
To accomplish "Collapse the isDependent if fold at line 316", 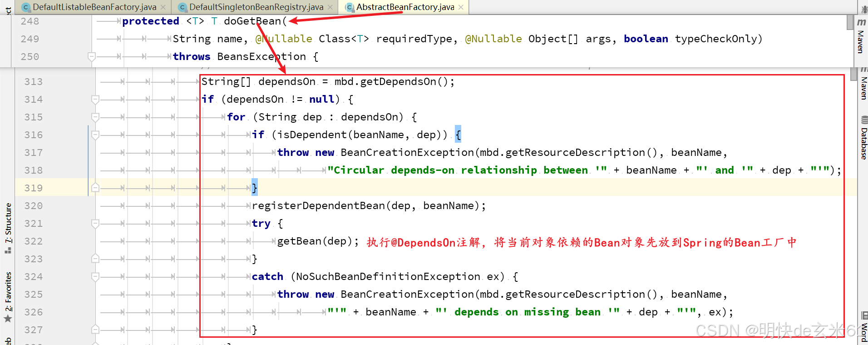I will pos(95,135).
